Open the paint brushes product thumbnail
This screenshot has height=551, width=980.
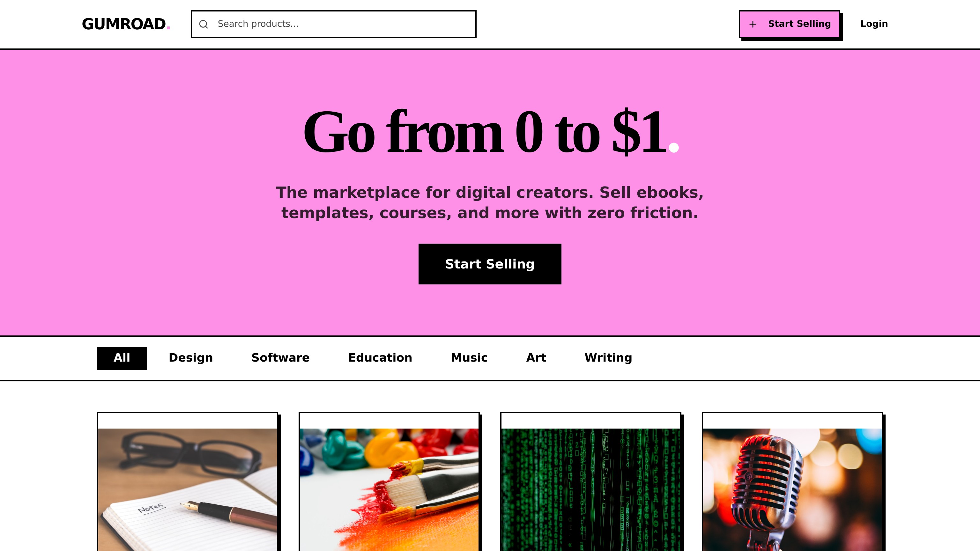click(x=389, y=490)
